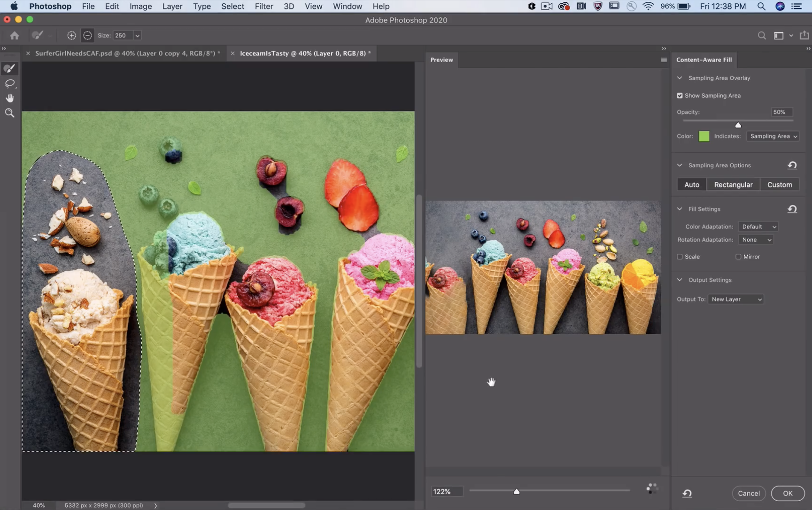Image resolution: width=812 pixels, height=510 pixels.
Task: Toggle Show Sampling Area checkbox
Action: pyautogui.click(x=680, y=96)
